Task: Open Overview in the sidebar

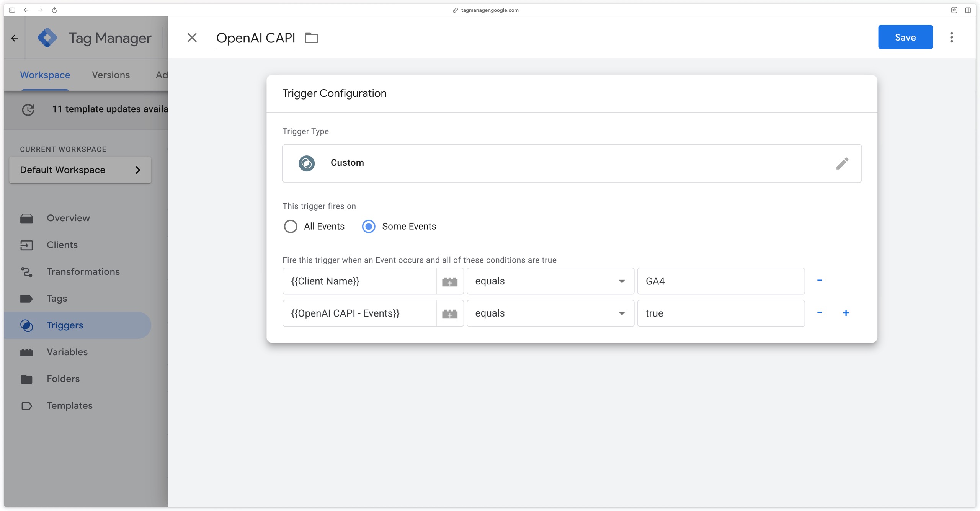Action: [68, 218]
